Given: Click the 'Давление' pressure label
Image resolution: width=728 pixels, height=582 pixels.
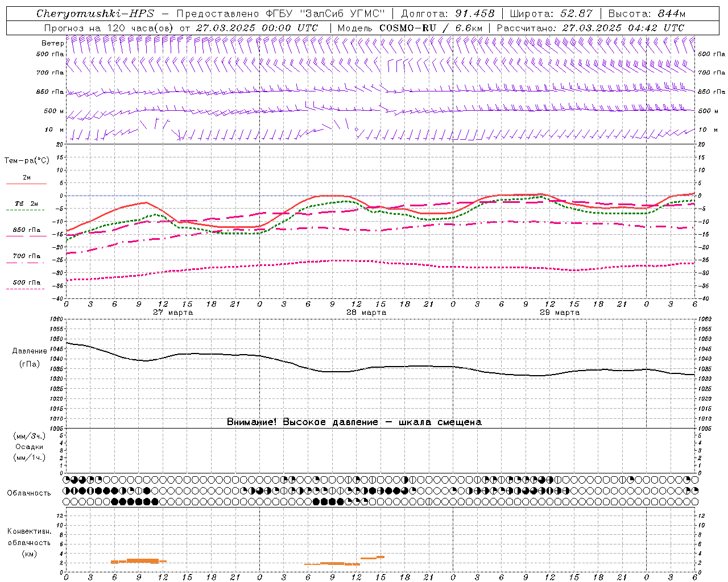Looking at the screenshot, I should click(x=30, y=351).
